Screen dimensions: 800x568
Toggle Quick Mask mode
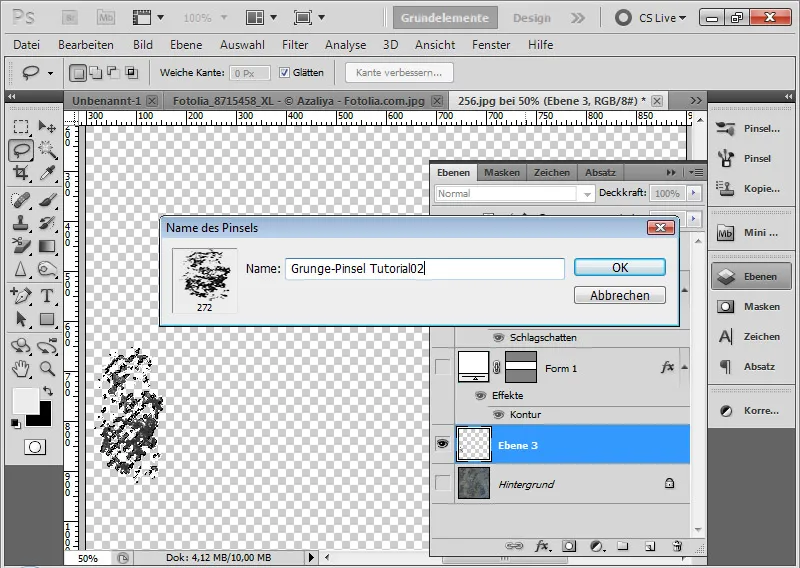click(35, 447)
